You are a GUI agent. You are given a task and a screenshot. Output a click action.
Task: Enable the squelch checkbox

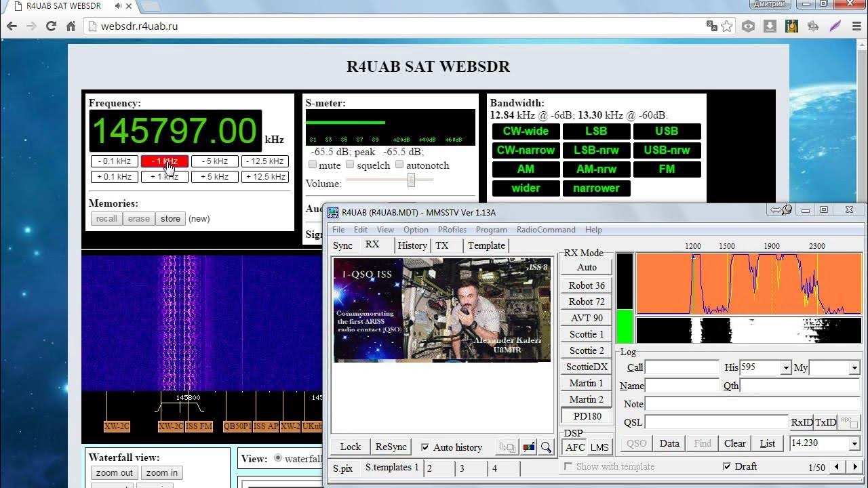(350, 165)
